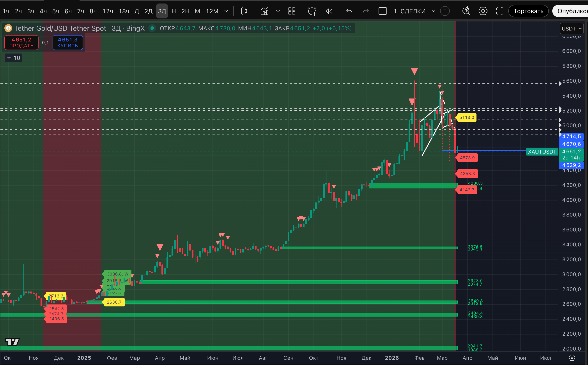
Task: Create a price alert via the alarm clock icon
Action: (312, 11)
